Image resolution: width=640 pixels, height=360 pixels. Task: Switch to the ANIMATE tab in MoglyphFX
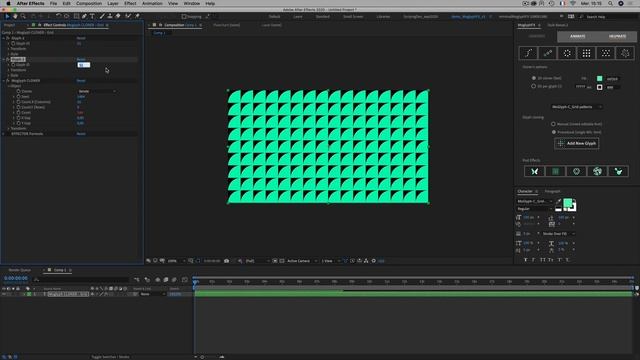[x=578, y=36]
